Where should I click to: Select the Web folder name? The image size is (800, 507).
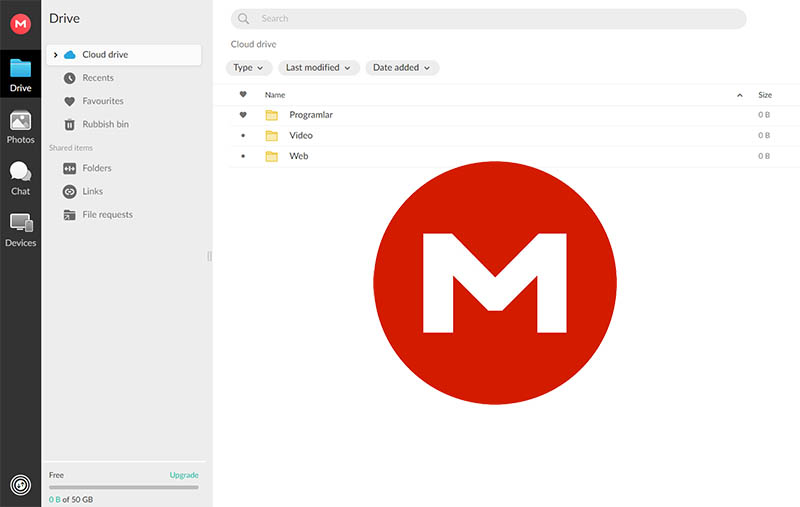coord(298,156)
